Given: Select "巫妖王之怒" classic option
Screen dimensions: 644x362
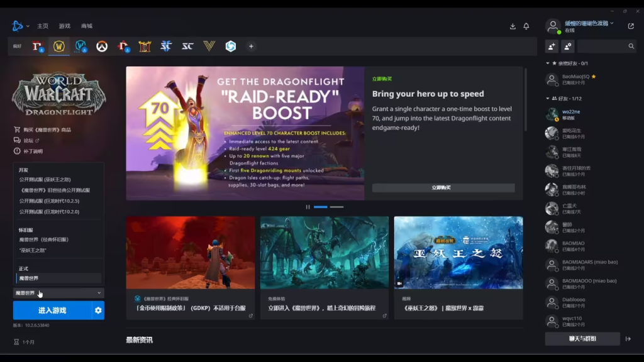Looking at the screenshot, I should 33,250.
